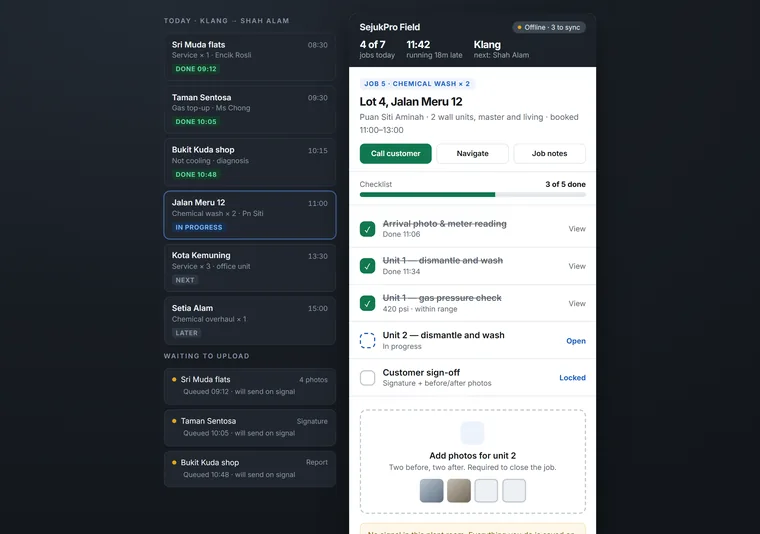Open queued Sri Muda flats 4 photos upload
Image resolution: width=760 pixels, height=534 pixels.
tap(250, 386)
